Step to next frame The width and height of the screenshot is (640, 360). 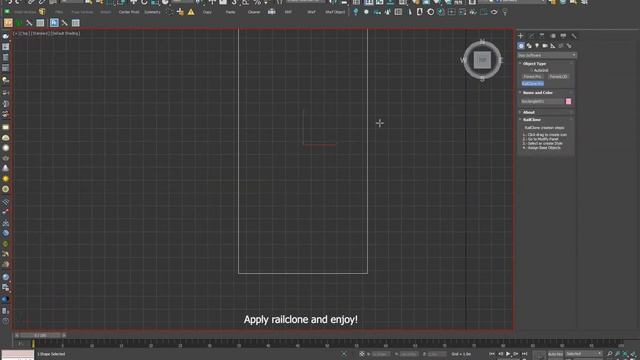coord(516,354)
